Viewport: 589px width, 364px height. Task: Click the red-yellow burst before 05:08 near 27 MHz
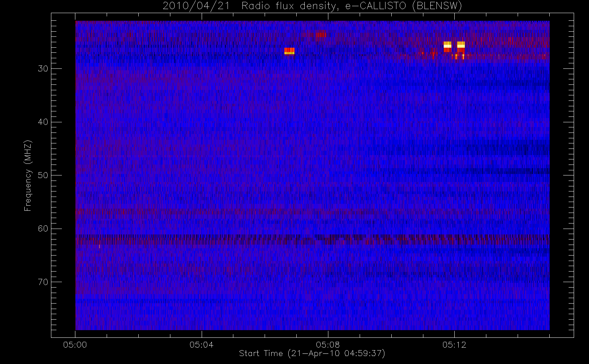point(289,51)
